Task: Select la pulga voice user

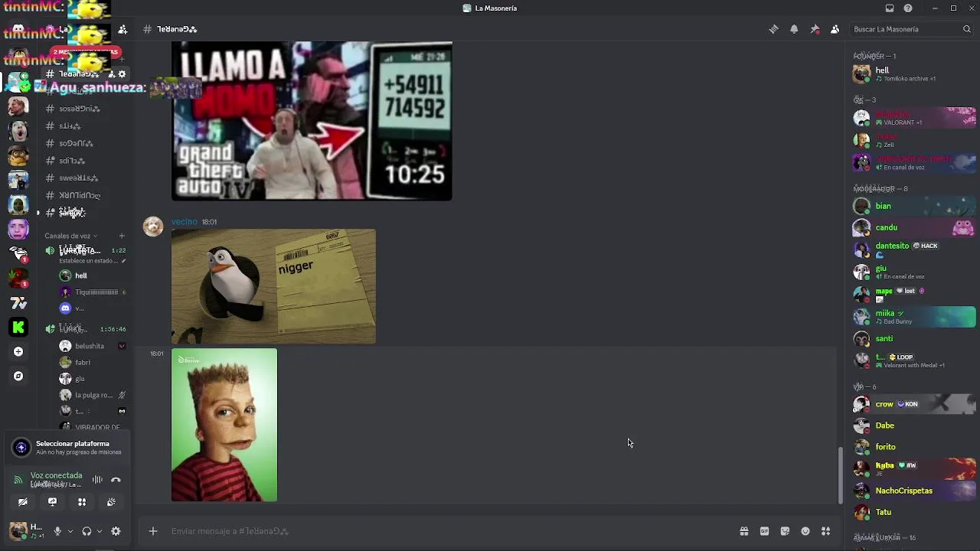Action: pyautogui.click(x=92, y=395)
